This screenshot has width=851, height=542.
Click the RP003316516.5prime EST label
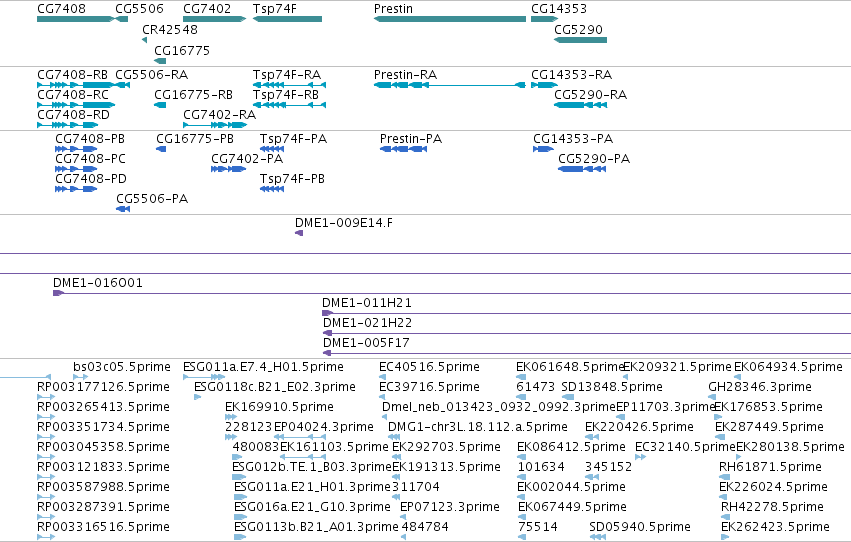103,527
